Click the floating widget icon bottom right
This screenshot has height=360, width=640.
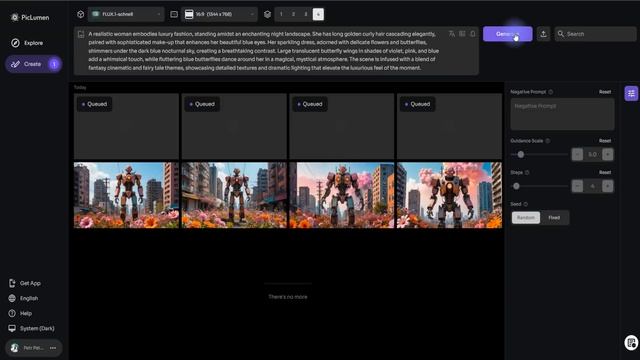tap(631, 342)
